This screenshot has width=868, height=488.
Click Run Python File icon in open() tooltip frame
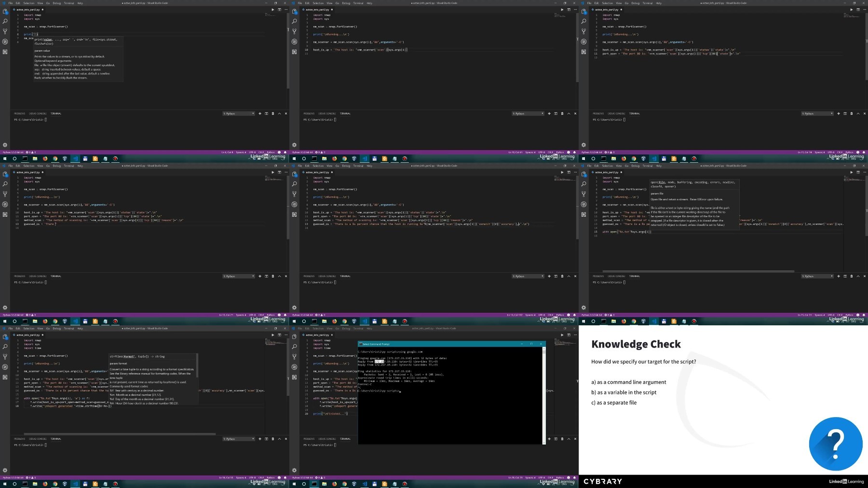point(851,172)
